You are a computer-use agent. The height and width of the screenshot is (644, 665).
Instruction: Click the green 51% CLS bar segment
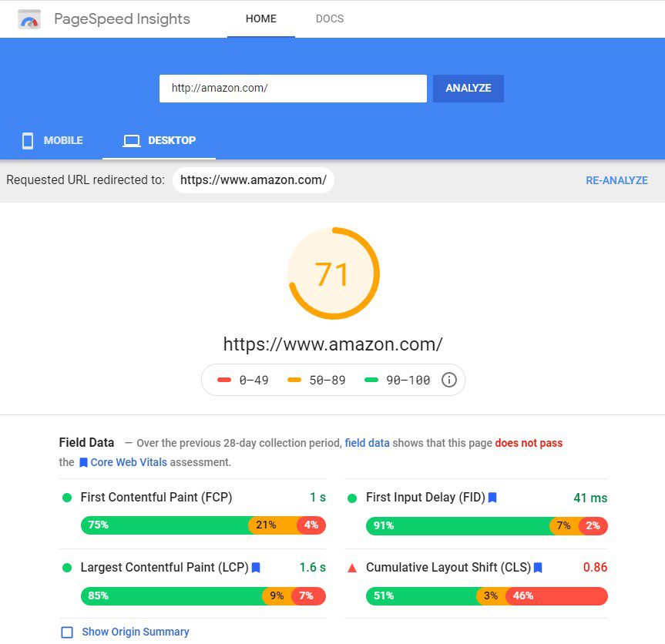point(422,595)
